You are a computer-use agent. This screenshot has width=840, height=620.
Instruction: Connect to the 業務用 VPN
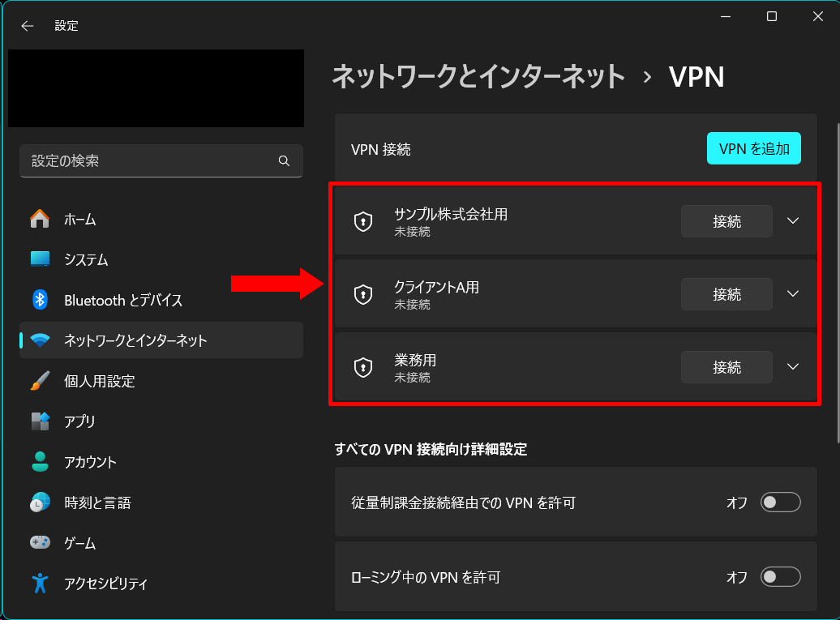726,366
